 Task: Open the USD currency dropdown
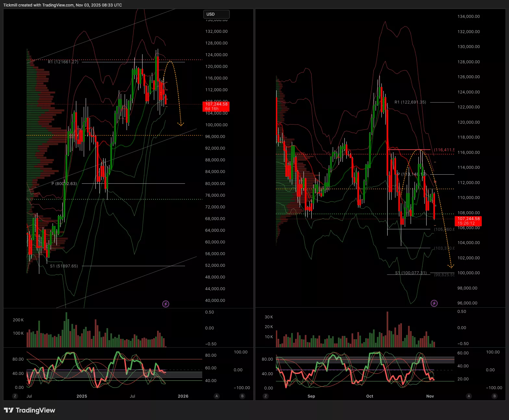pos(216,14)
